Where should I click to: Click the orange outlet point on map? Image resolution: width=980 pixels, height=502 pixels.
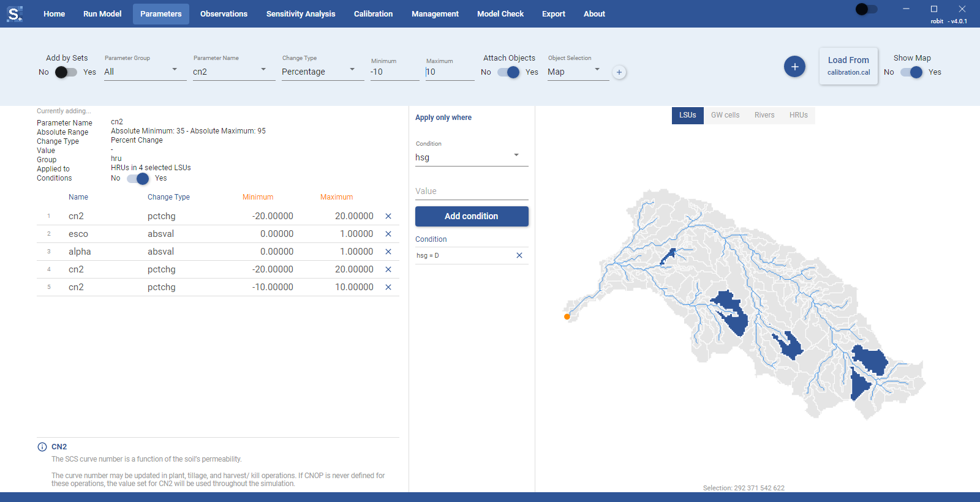point(567,317)
